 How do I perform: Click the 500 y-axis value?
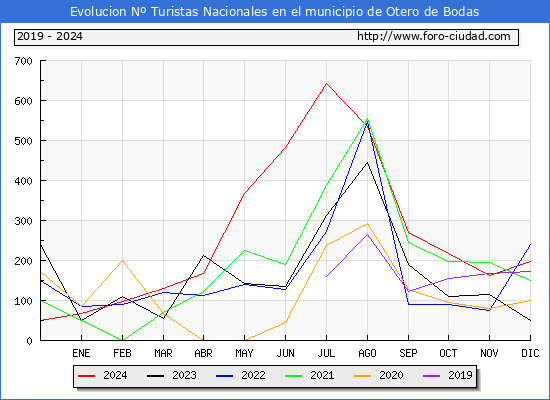pos(24,141)
